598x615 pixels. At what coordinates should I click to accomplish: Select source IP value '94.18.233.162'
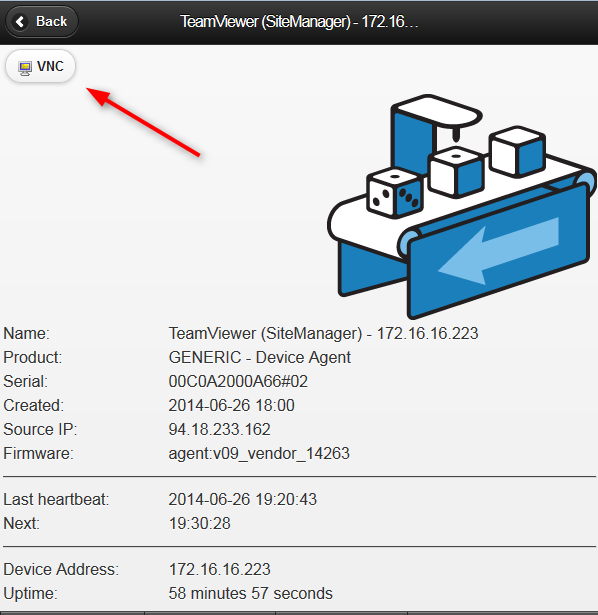219,429
